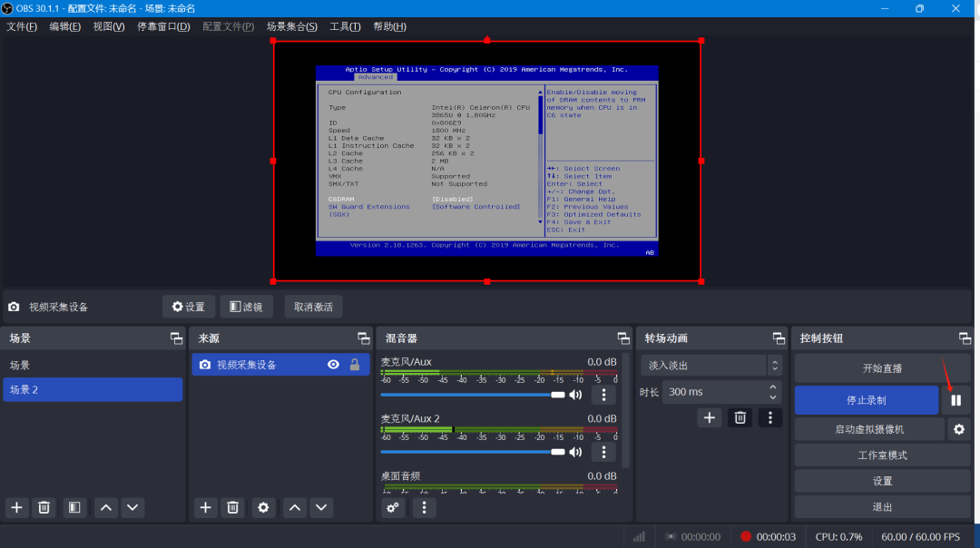Viewport: 980px width, 548px height.
Task: Open 场景集合(S) menu
Action: pyautogui.click(x=292, y=26)
